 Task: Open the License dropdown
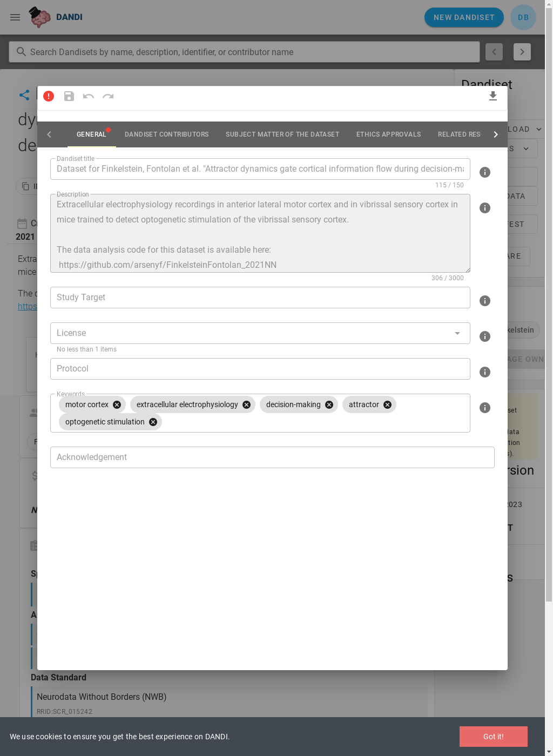[260, 333]
